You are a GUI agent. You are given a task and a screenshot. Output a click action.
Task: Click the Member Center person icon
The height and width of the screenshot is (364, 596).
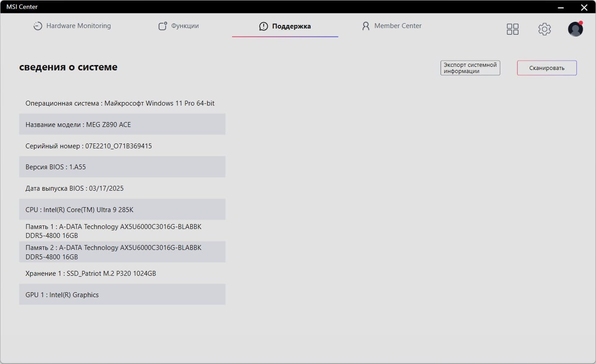[x=366, y=26]
